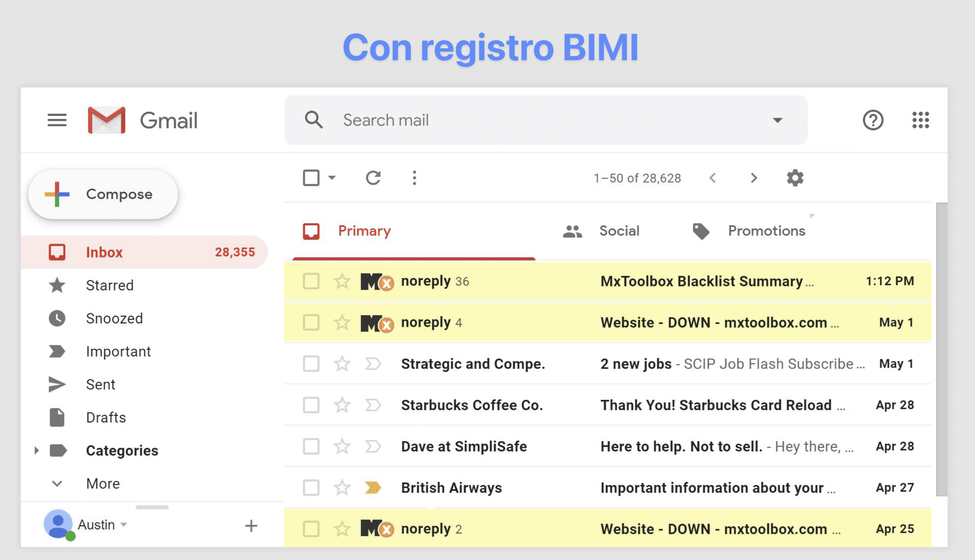Click Austin's account avatar
Screen dimensions: 975x560
point(59,524)
